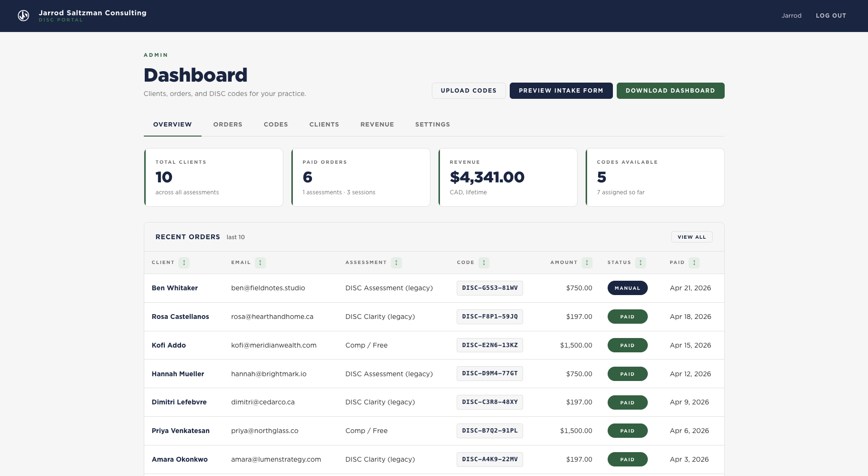
Task: Click the Apr 21, 2026 paid date
Action: [690, 288]
